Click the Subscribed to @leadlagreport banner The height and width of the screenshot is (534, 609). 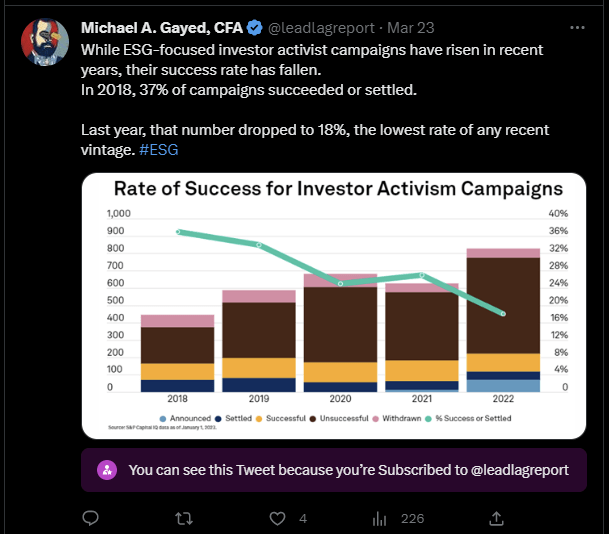[334, 470]
